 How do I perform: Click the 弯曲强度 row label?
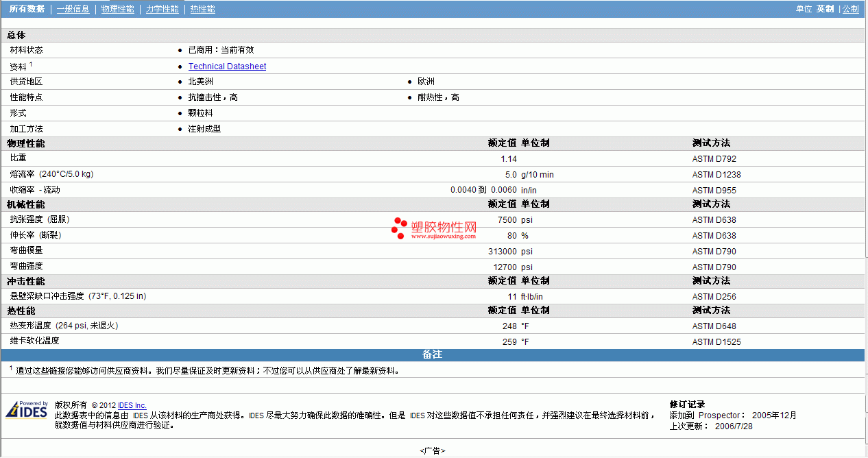[27, 266]
